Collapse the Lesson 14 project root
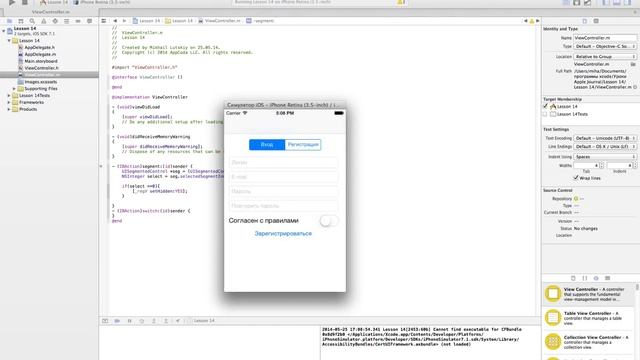640x360 pixels. click(4, 31)
